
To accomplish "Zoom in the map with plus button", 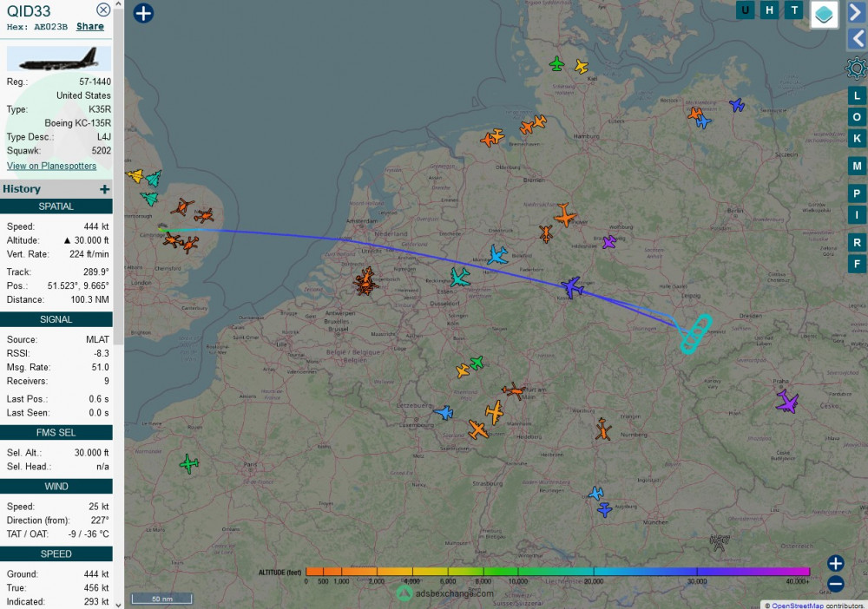I will click(x=835, y=563).
